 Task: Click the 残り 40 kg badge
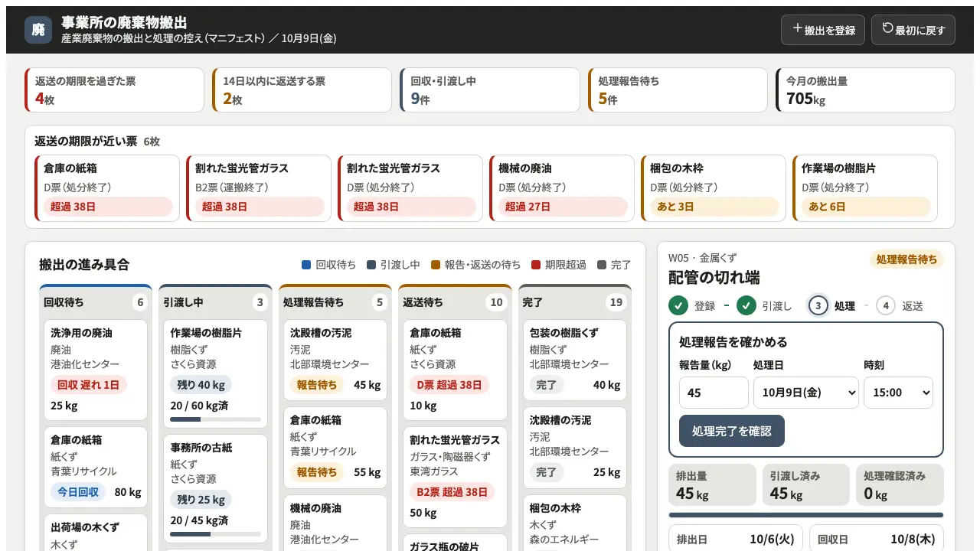201,385
